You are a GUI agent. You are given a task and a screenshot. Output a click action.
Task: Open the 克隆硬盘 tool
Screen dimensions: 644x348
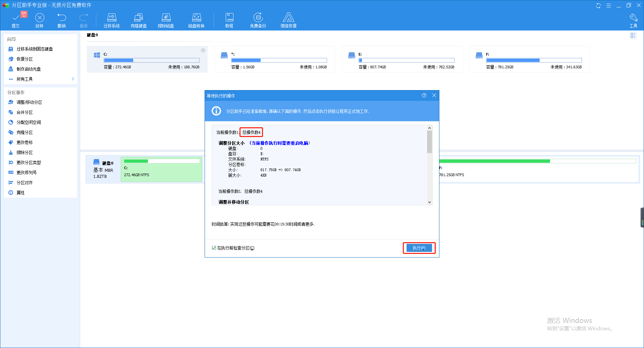139,20
